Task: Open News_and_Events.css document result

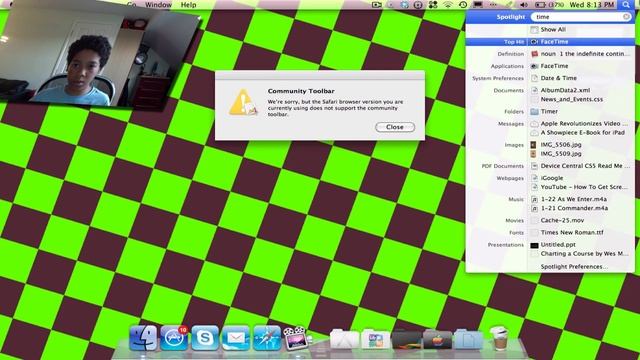Action: pyautogui.click(x=567, y=99)
